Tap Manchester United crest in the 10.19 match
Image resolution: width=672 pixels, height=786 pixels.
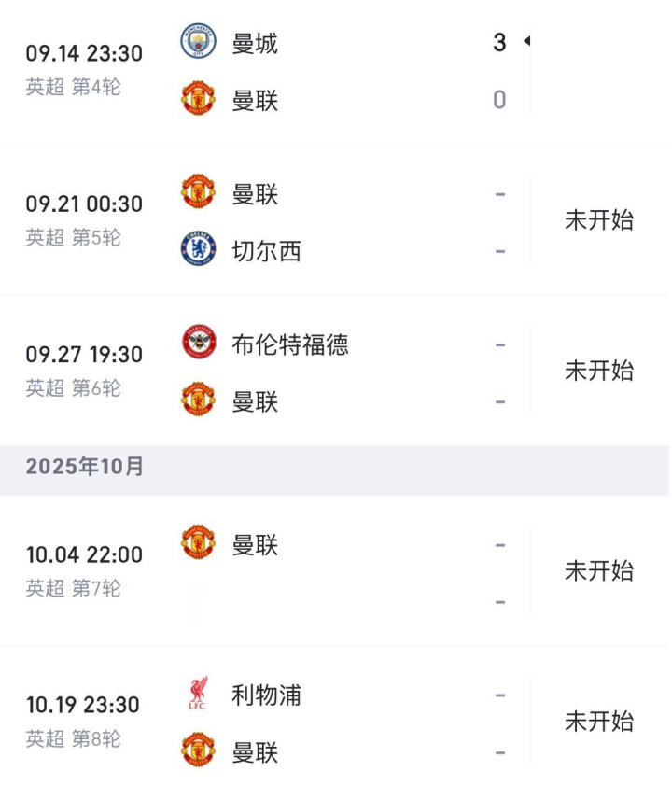198,751
